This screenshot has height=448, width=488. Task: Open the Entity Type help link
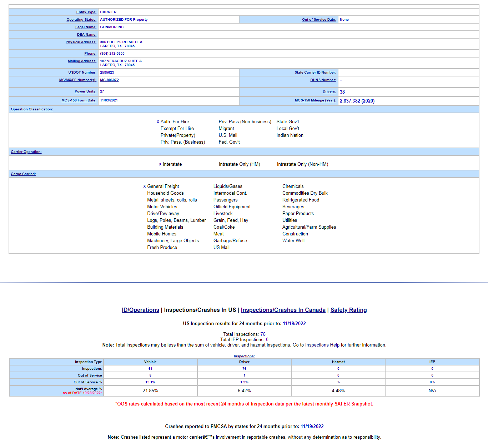click(x=86, y=12)
